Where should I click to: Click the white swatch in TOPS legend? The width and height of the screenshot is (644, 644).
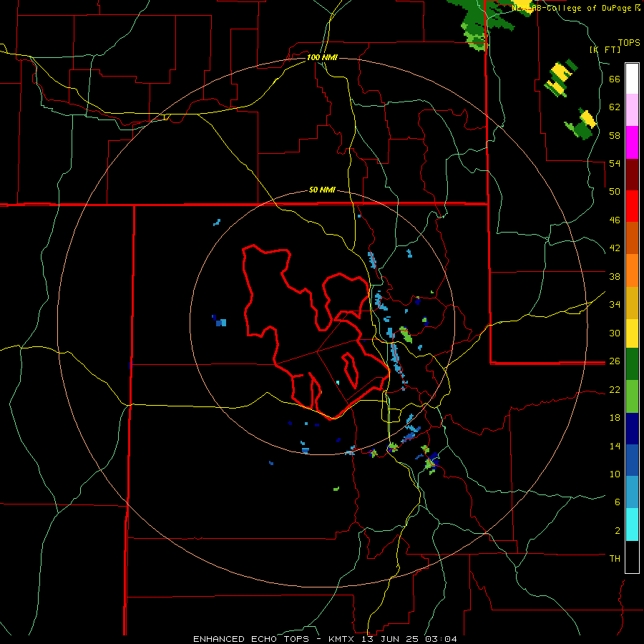[x=632, y=79]
